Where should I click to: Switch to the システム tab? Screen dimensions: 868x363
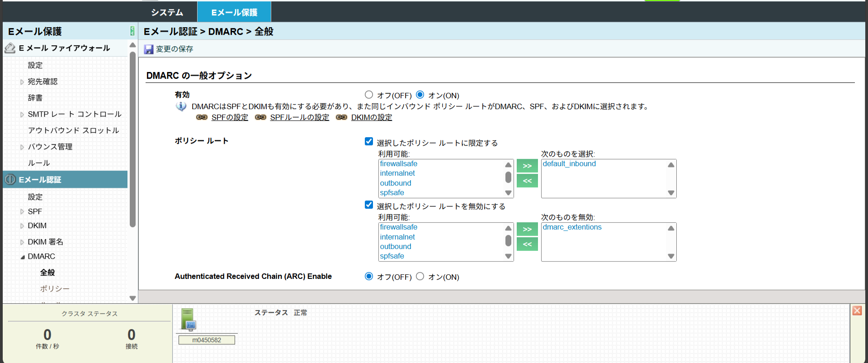click(167, 12)
